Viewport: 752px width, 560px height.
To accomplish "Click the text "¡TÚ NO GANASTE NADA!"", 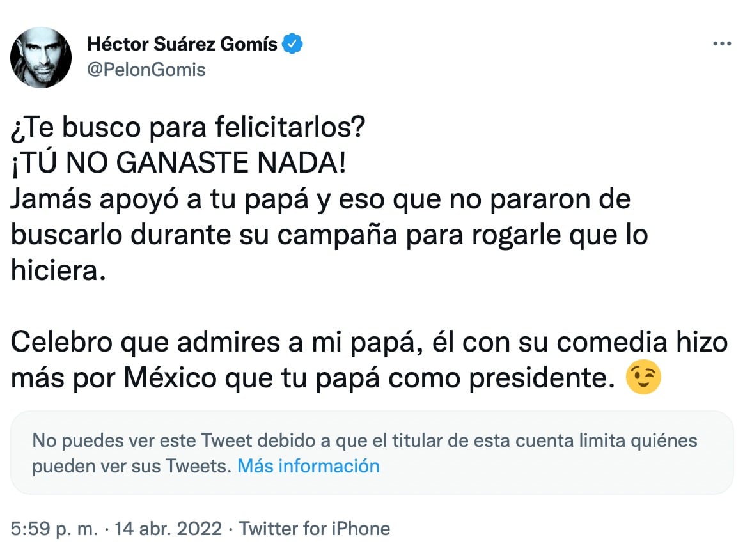I will tap(179, 164).
